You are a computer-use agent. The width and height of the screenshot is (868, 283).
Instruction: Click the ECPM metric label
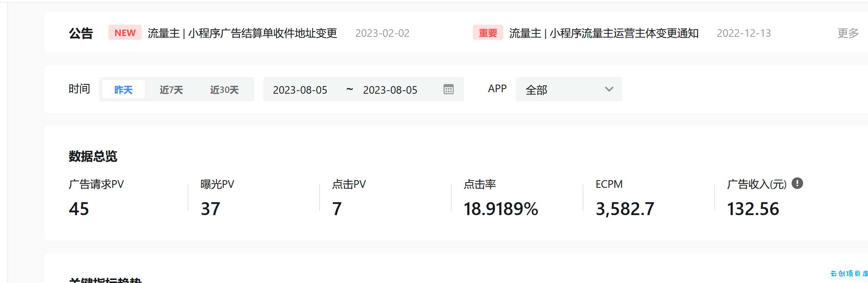(609, 184)
